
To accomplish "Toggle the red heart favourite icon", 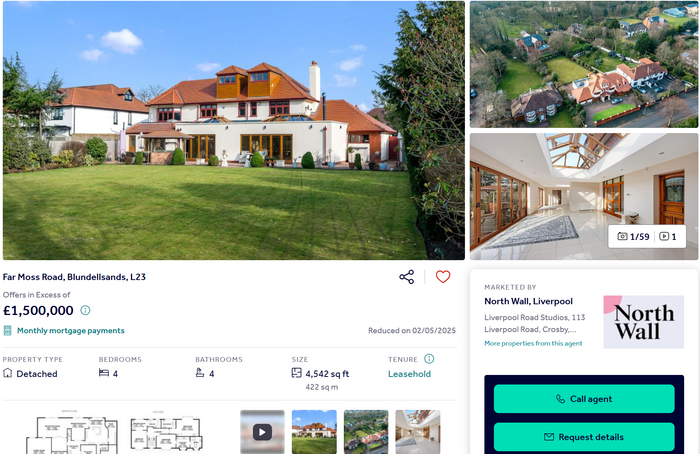I will (443, 277).
